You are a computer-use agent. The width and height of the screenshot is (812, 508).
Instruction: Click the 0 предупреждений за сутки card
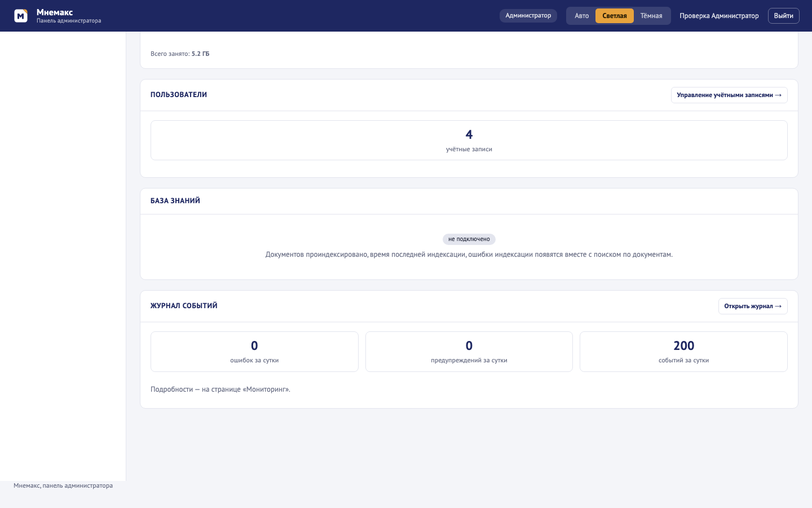click(x=469, y=352)
